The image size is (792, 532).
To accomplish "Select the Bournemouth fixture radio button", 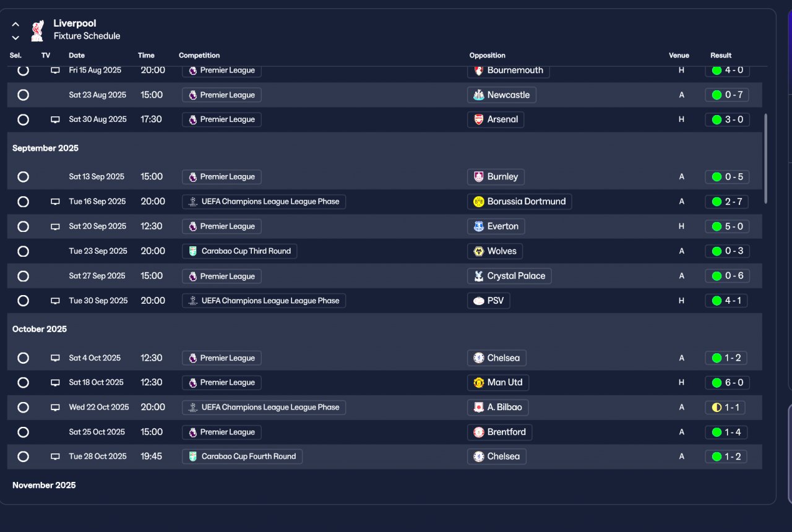I will pyautogui.click(x=23, y=71).
